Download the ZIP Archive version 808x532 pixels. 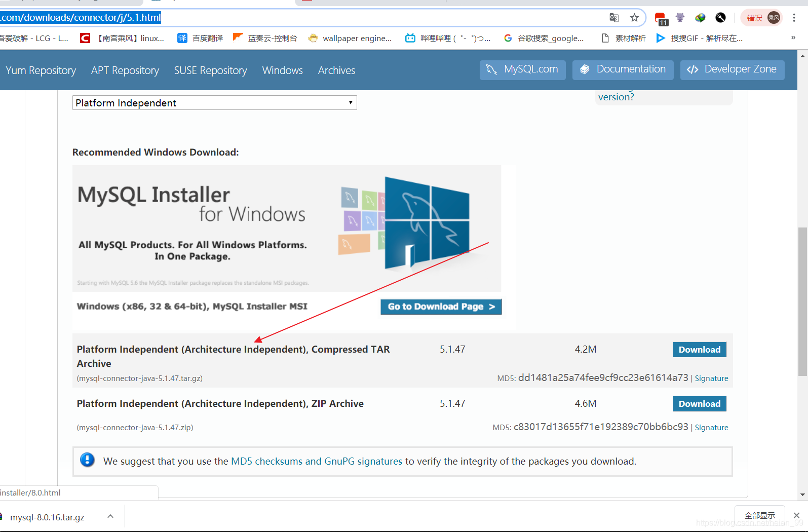tap(699, 404)
